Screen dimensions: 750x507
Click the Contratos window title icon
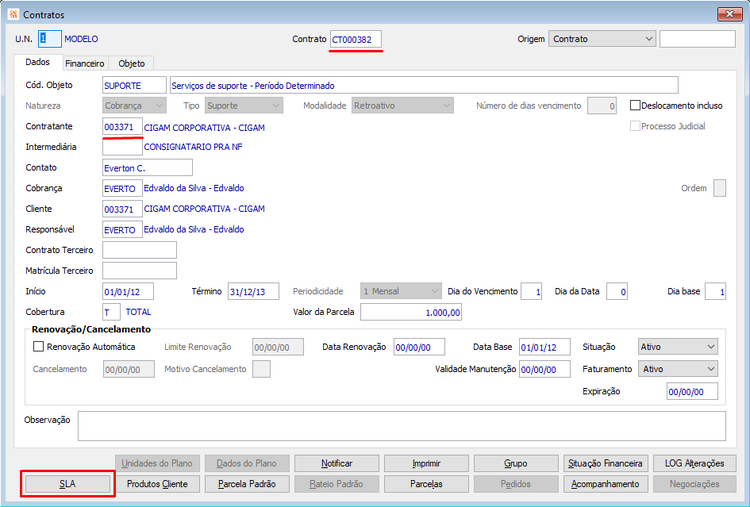13,14
